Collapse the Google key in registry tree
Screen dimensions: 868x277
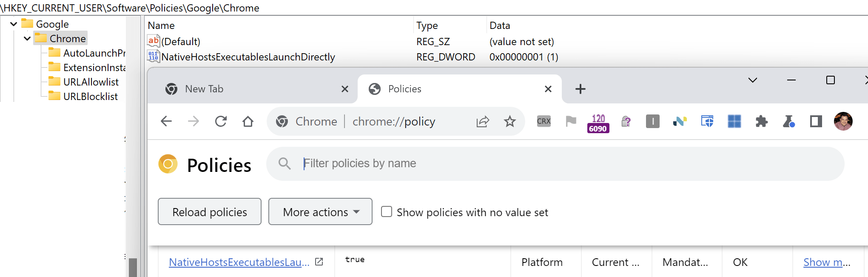pos(14,24)
